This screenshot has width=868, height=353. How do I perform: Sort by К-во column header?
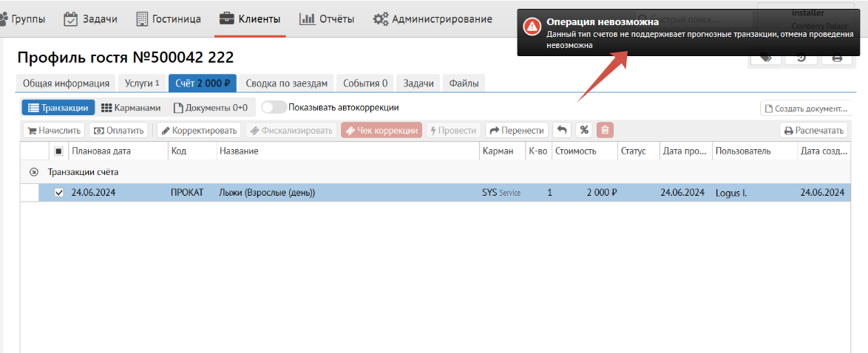[538, 151]
